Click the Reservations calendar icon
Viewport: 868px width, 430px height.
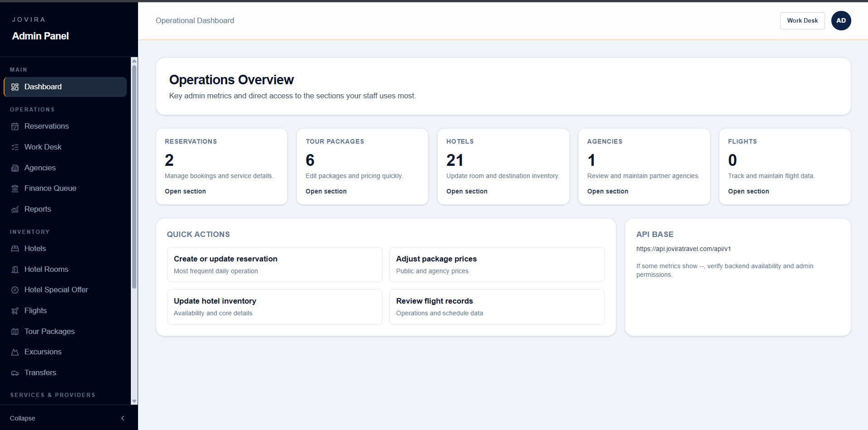tap(15, 126)
